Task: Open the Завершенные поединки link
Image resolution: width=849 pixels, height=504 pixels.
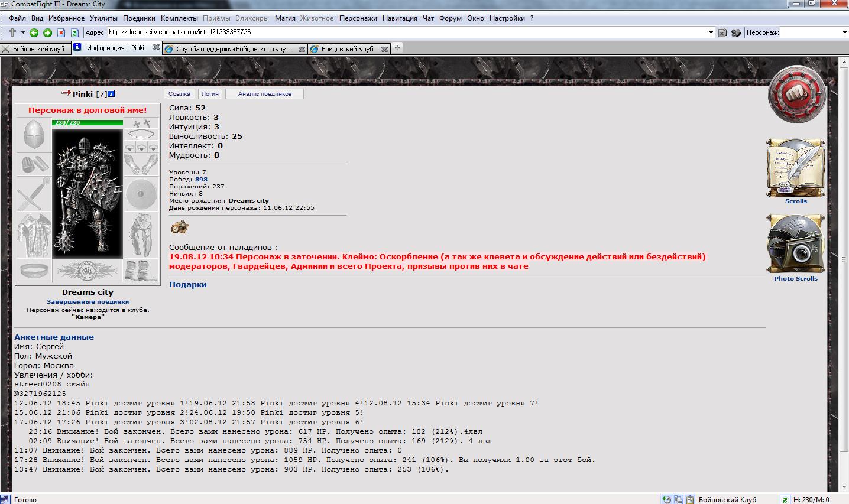Action: click(88, 301)
